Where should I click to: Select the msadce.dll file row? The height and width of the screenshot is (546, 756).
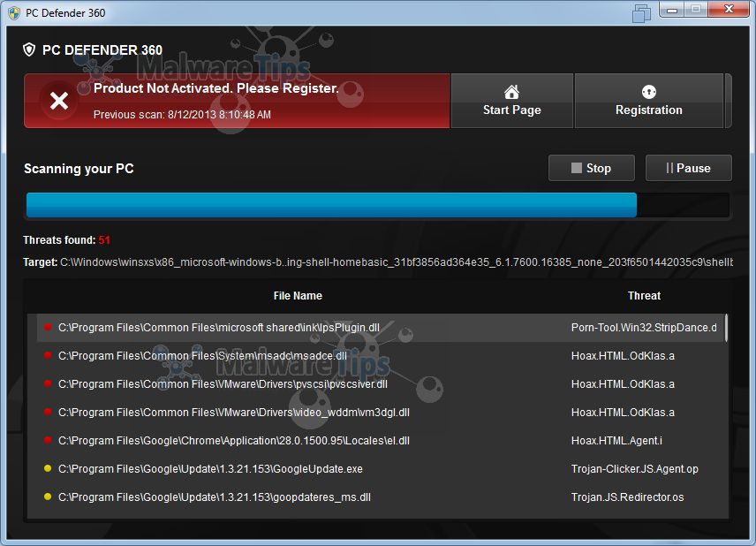point(380,356)
